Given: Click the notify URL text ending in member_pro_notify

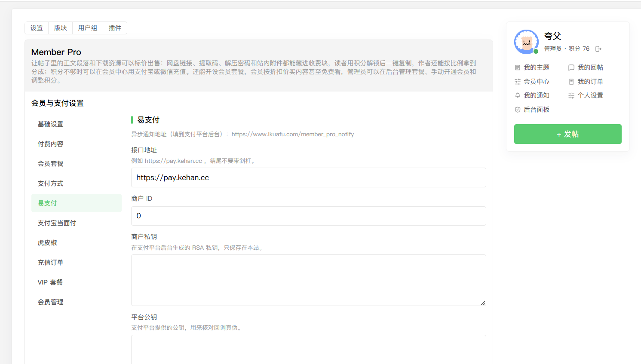Looking at the screenshot, I should (x=293, y=135).
